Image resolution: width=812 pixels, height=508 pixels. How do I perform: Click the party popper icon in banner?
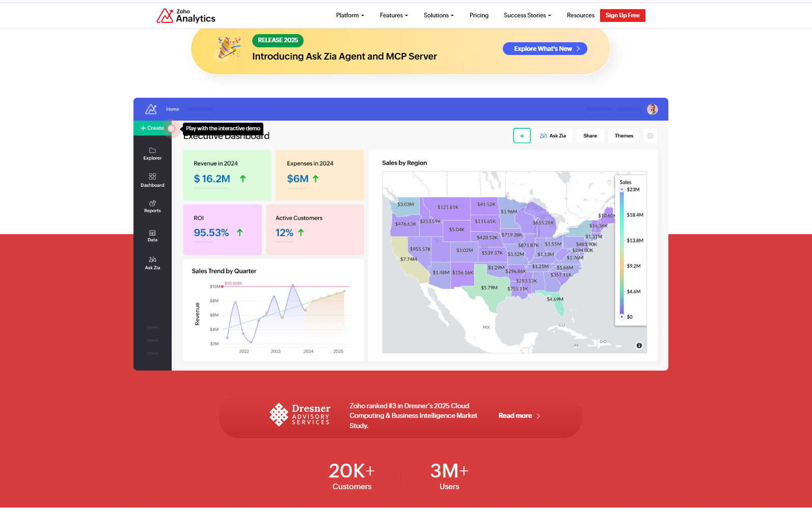tap(229, 48)
